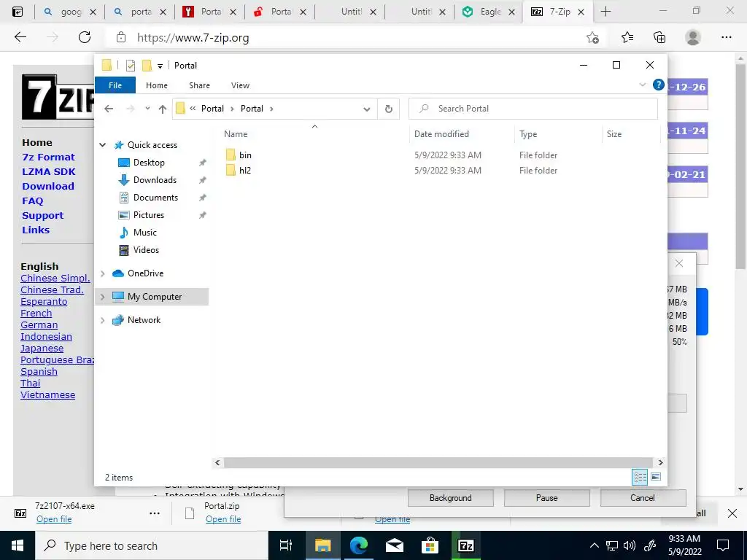Click Pause in extraction dialog
The width and height of the screenshot is (747, 560).
546,498
